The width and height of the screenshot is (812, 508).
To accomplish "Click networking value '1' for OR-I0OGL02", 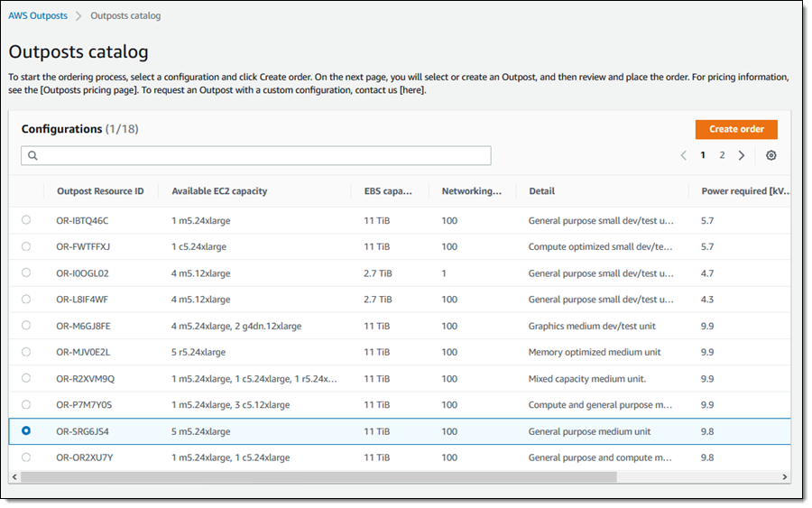I will 444,273.
